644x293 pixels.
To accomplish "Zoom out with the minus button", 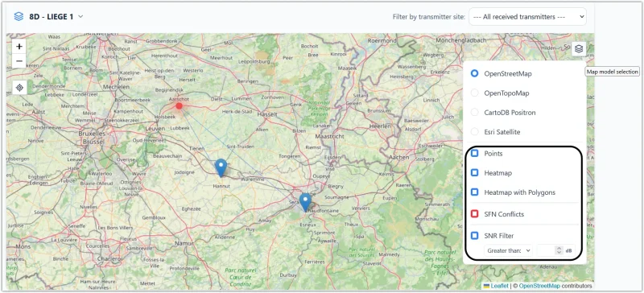I will (x=19, y=61).
